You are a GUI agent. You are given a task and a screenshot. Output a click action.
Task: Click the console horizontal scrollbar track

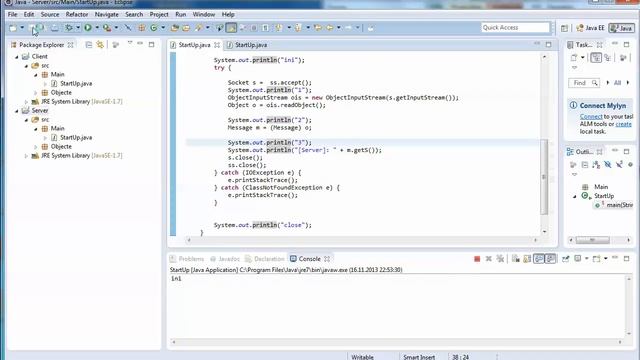pos(397,342)
